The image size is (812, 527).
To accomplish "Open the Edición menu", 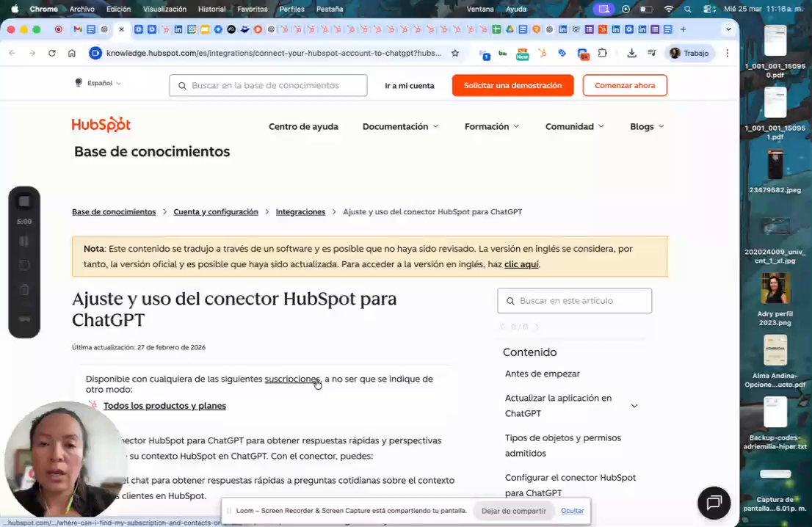I will 119,9.
